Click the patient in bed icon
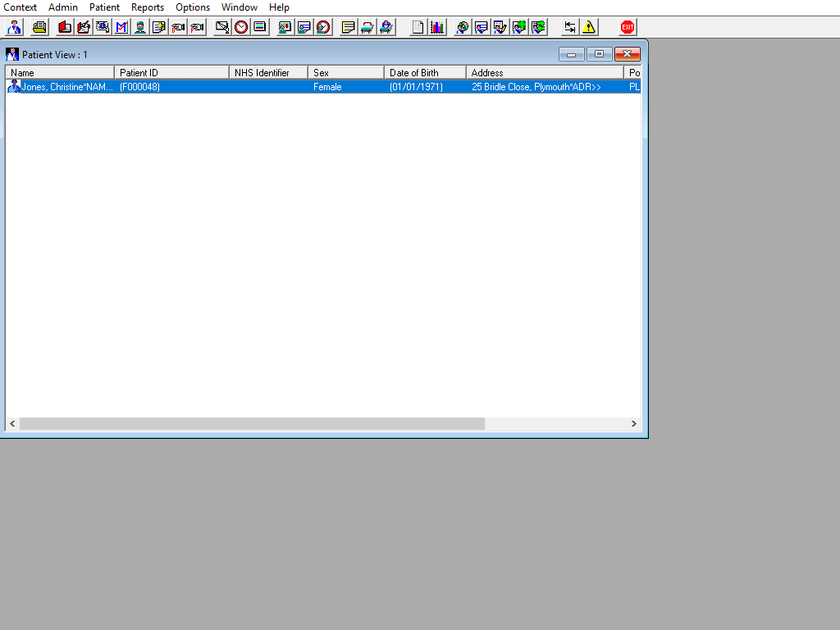 click(x=386, y=27)
